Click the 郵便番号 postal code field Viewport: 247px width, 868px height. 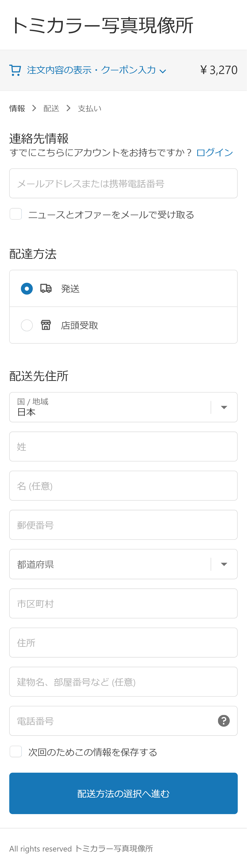pyautogui.click(x=124, y=525)
